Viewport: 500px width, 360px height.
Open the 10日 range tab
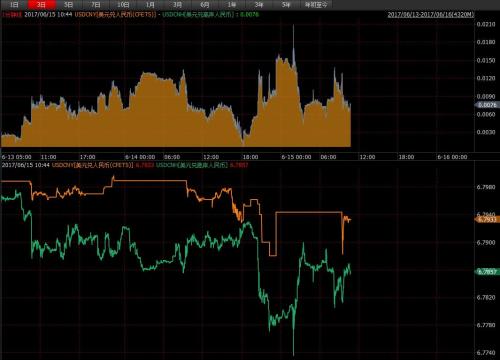[123, 5]
